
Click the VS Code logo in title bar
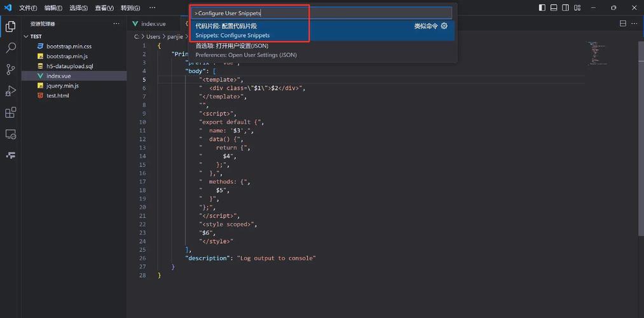8,8
